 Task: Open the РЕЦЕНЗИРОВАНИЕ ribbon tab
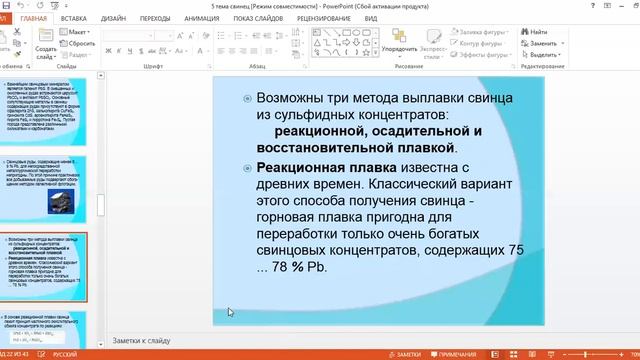323,18
